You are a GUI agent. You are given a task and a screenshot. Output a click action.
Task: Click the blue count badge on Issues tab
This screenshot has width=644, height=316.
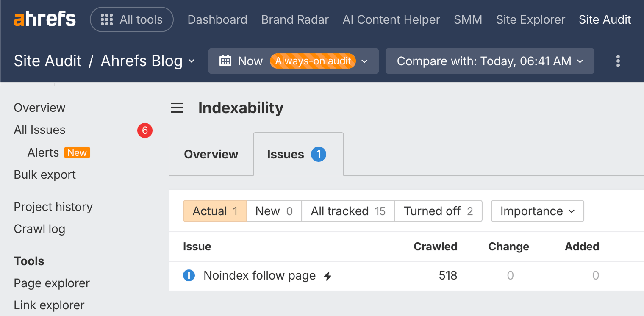tap(318, 154)
